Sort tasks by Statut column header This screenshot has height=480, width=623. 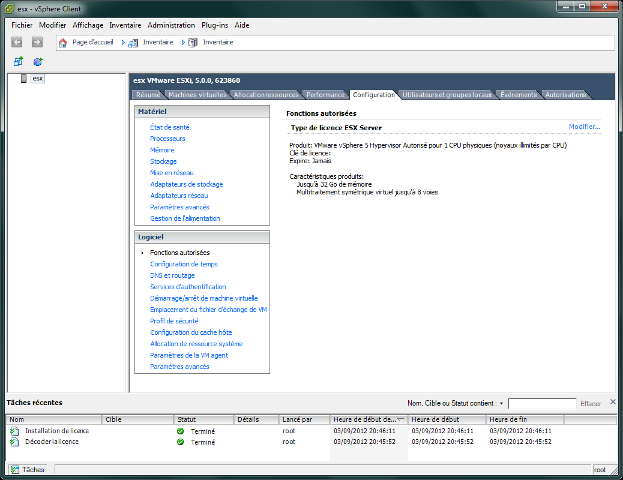[203, 420]
